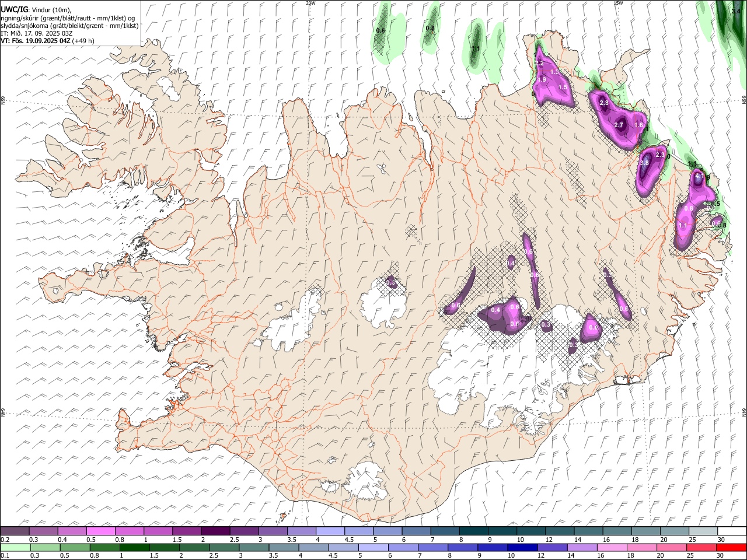Click the '3.4' value in the top right corner

pos(736,10)
